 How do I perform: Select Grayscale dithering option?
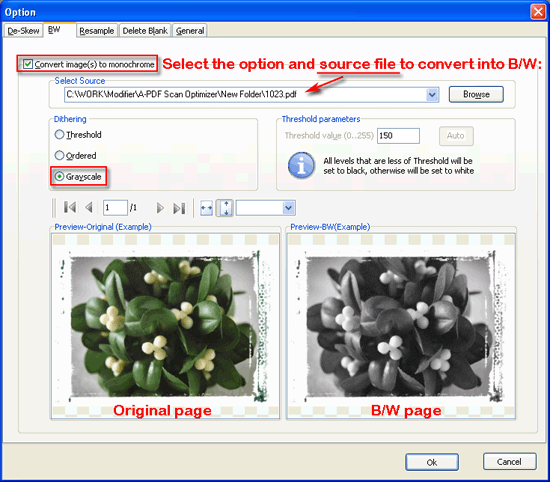[x=59, y=176]
